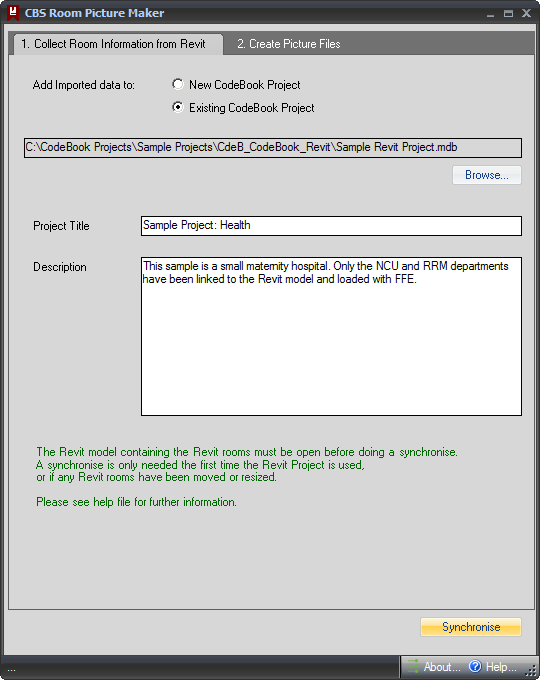Click the CBS bookmark app icon in title bar
This screenshot has height=680, width=540.
click(x=13, y=13)
